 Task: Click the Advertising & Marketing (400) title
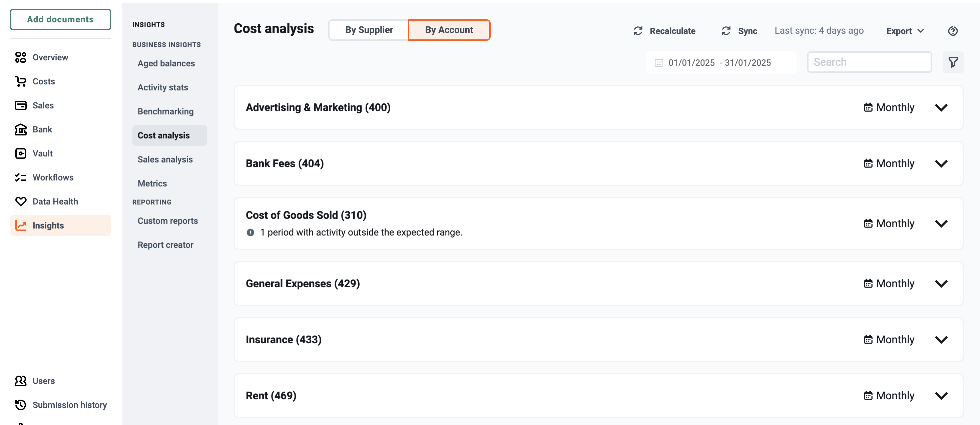click(x=318, y=107)
